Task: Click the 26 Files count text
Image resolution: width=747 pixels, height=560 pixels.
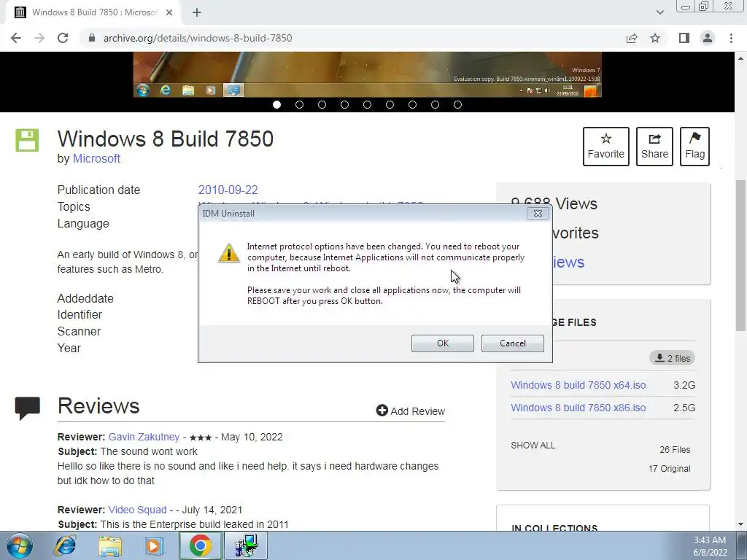Action: coord(675,449)
